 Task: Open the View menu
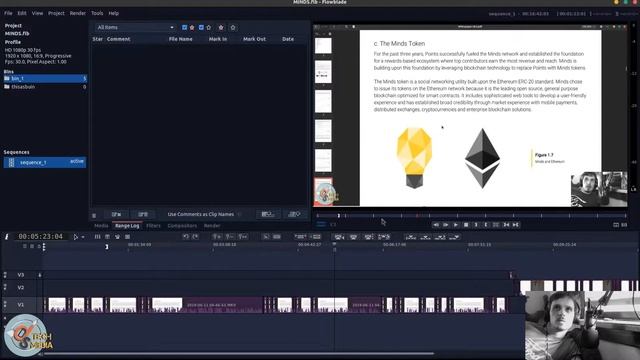point(37,13)
